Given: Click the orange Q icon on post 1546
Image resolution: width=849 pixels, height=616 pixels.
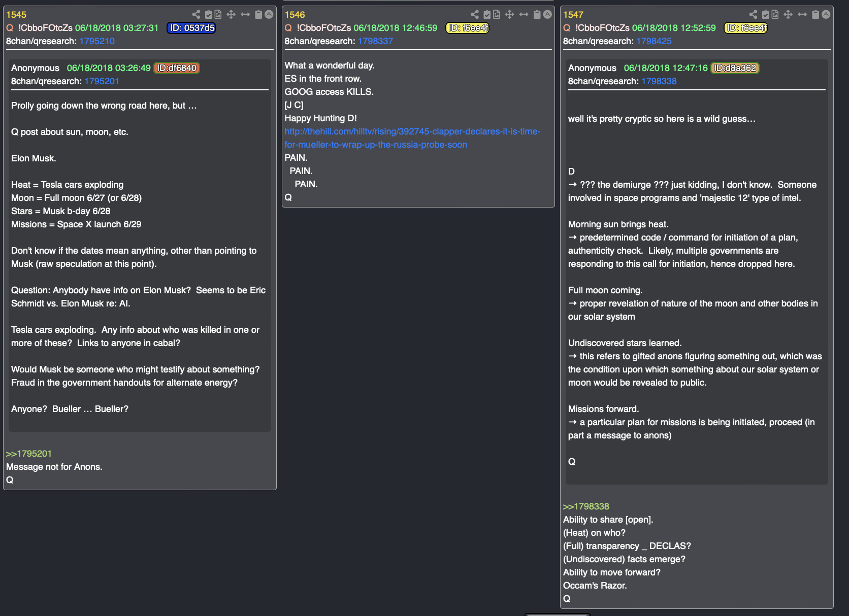Looking at the screenshot, I should [288, 28].
